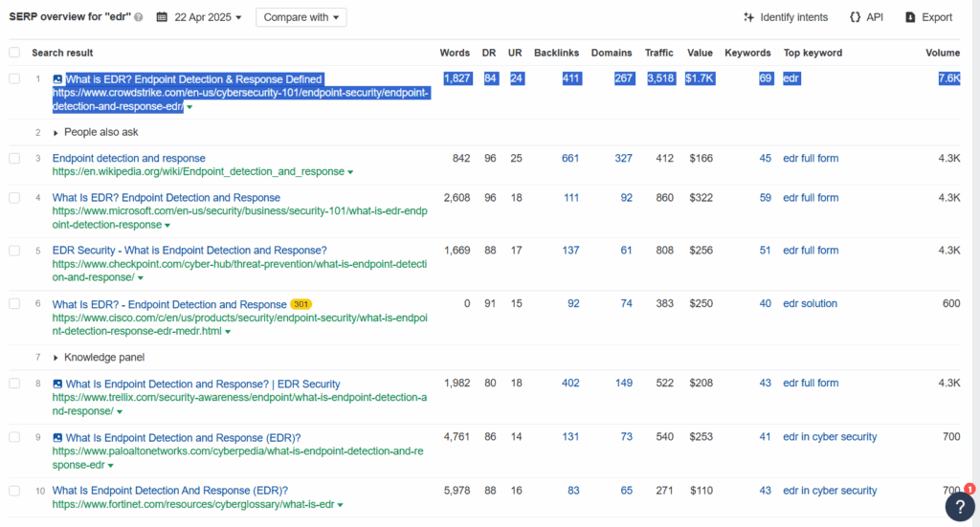Open the URL dropdown arrow for the Wikipedia result

[x=350, y=172]
